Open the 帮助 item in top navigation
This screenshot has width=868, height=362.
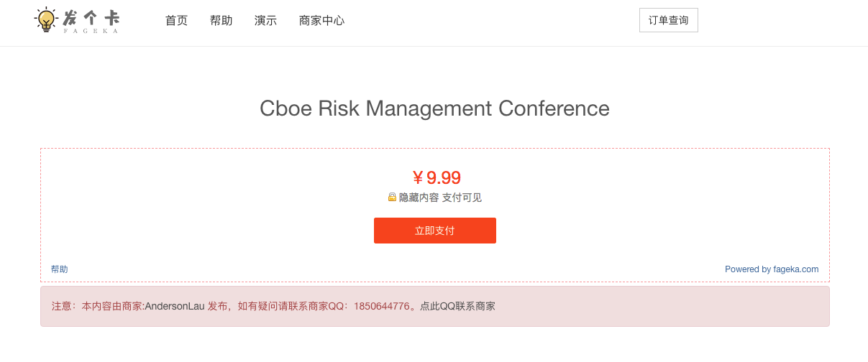(221, 20)
